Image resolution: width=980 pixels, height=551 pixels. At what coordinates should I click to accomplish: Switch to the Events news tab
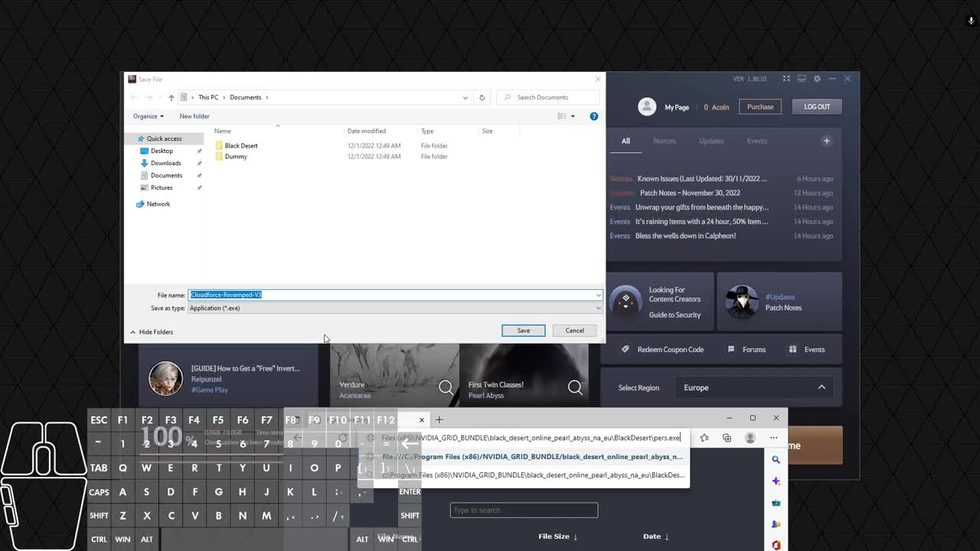coord(756,141)
